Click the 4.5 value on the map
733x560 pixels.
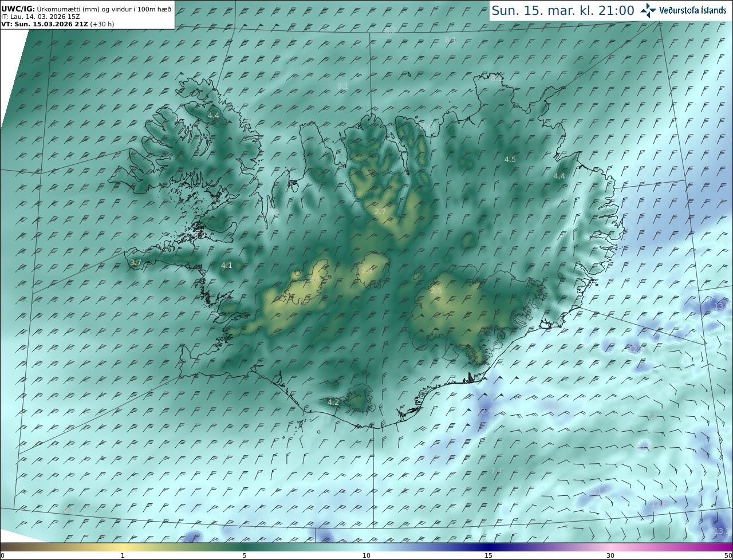[x=510, y=160]
